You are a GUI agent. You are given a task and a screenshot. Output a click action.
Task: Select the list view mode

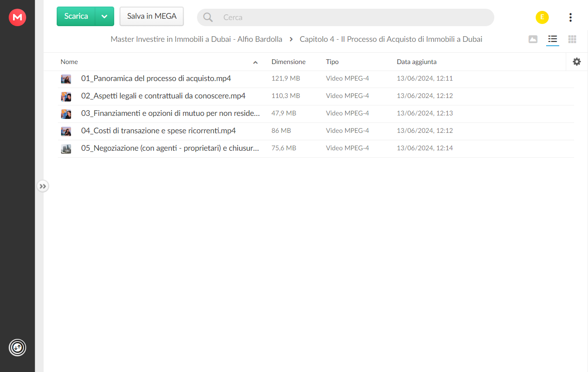(553, 39)
